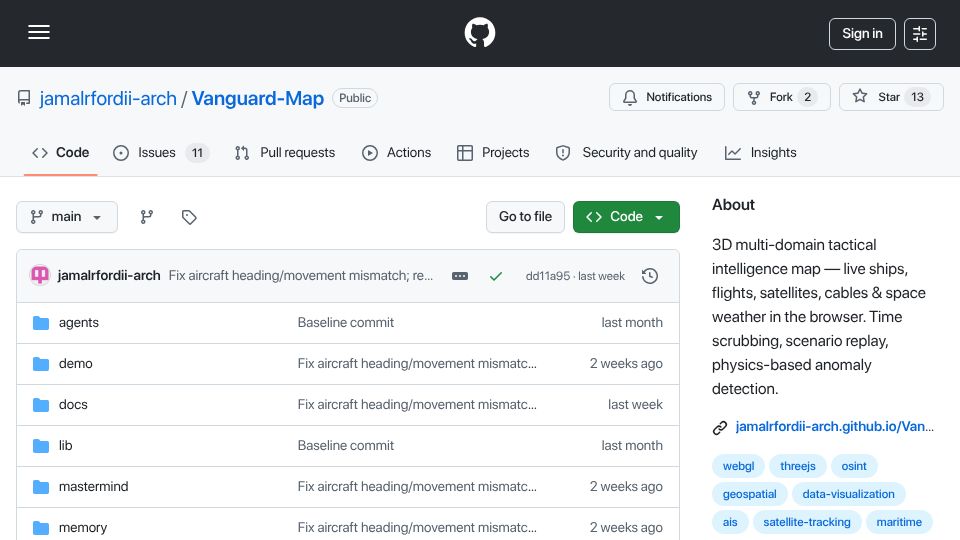This screenshot has height=540, width=960.
Task: Click the docs folder icon
Action: (x=41, y=405)
